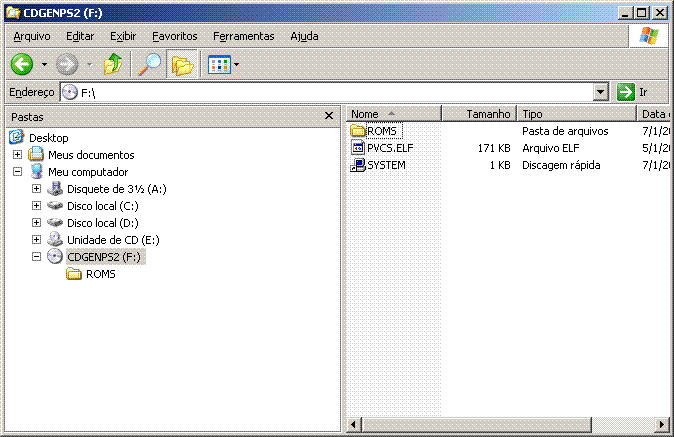The image size is (674, 437).
Task: Open the Favoritos menu
Action: pos(175,36)
